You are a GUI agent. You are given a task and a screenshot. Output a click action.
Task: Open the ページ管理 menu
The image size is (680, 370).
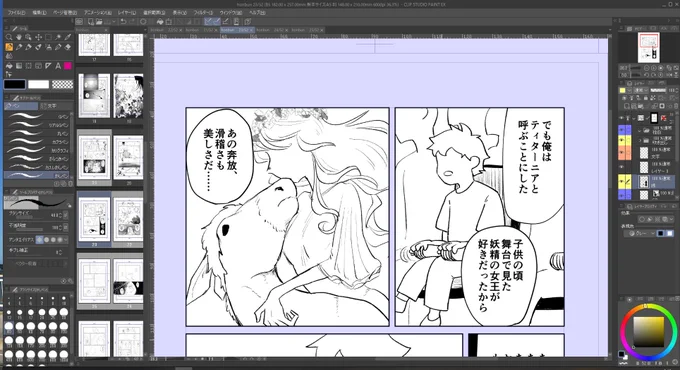tap(65, 13)
